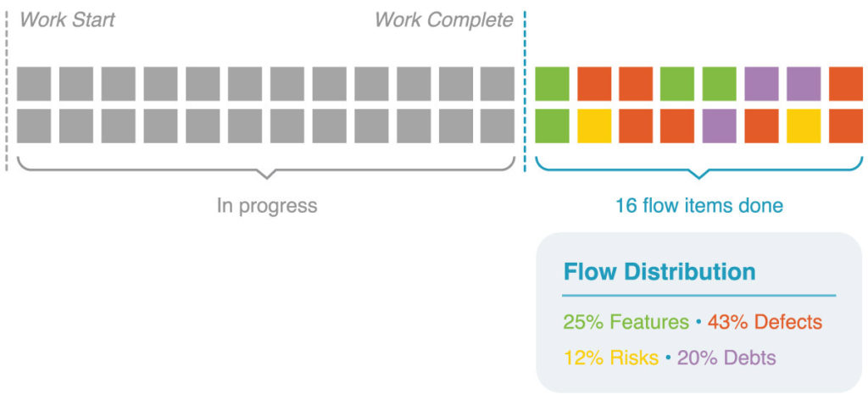Click the only purple square in the bottom done row
This screenshot has width=868, height=400.
coord(720,126)
